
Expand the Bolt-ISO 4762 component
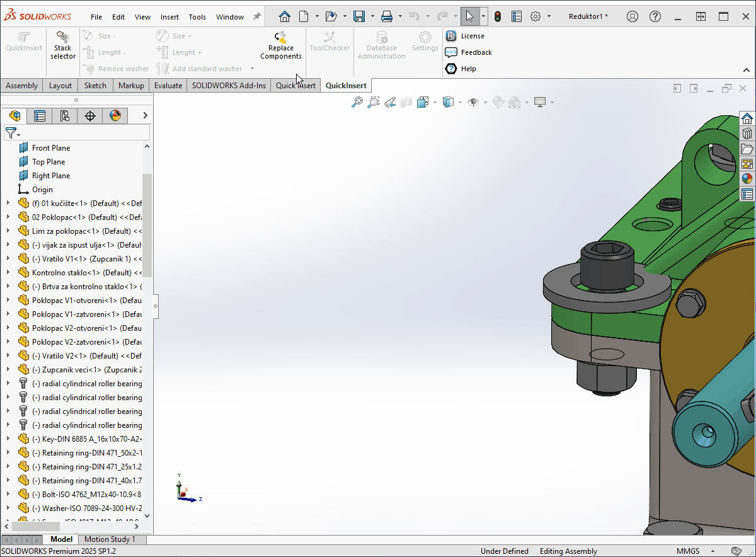pyautogui.click(x=8, y=494)
